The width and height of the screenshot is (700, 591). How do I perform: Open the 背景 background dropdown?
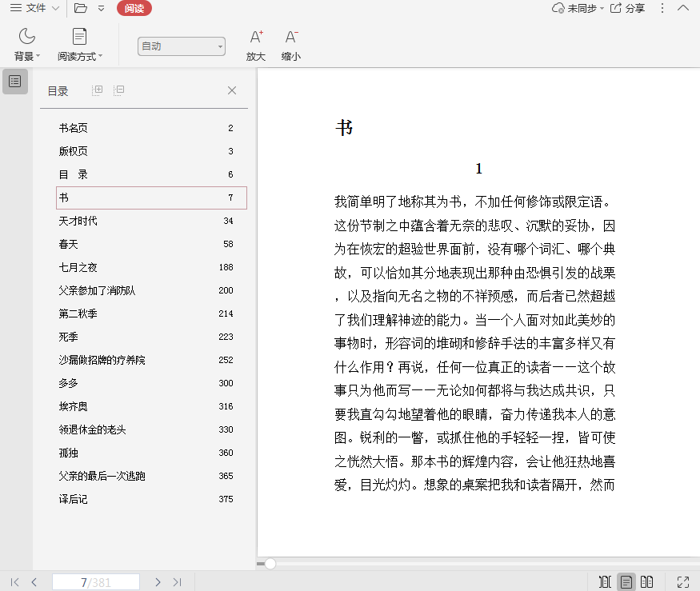point(26,56)
